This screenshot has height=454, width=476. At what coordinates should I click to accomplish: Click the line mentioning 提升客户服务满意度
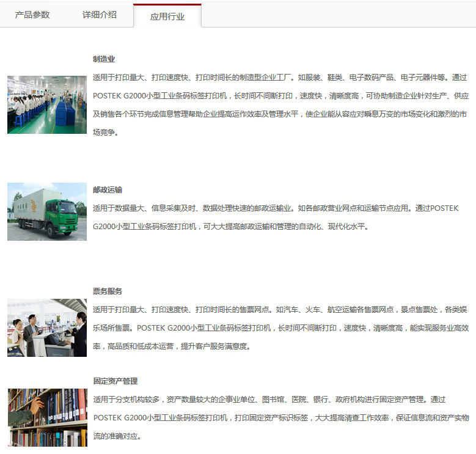coord(172,346)
